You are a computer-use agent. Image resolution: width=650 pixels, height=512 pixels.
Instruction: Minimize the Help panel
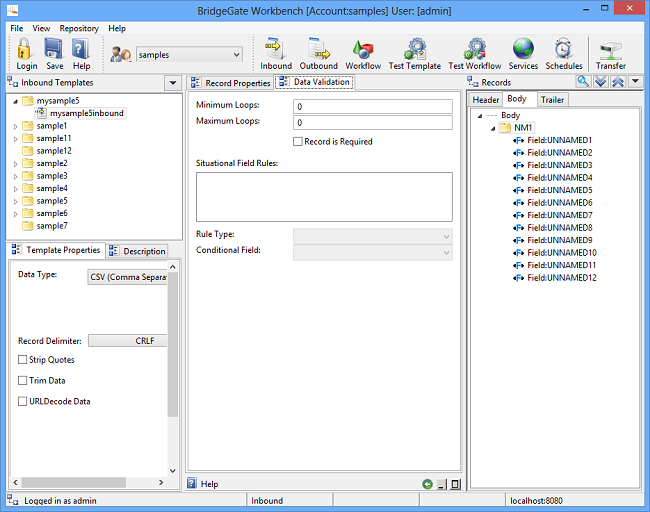(x=442, y=484)
